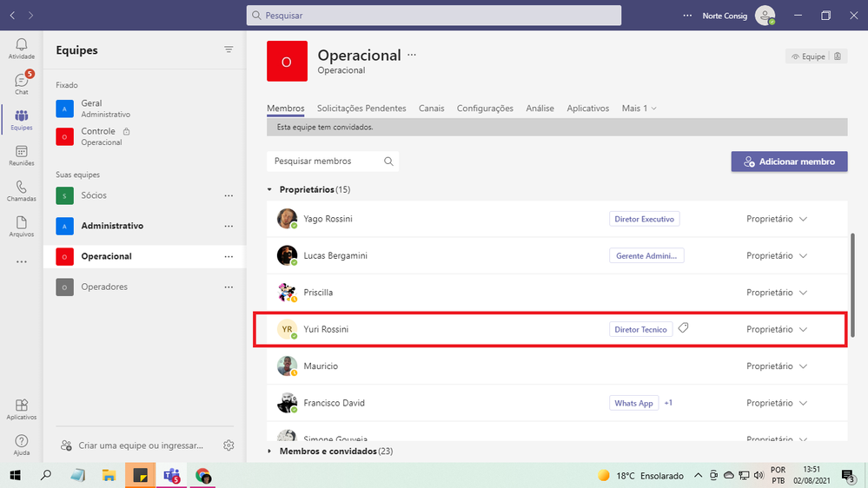Click the members list vertical scrollbar
Viewport: 868px width, 488px height.
coord(852,285)
